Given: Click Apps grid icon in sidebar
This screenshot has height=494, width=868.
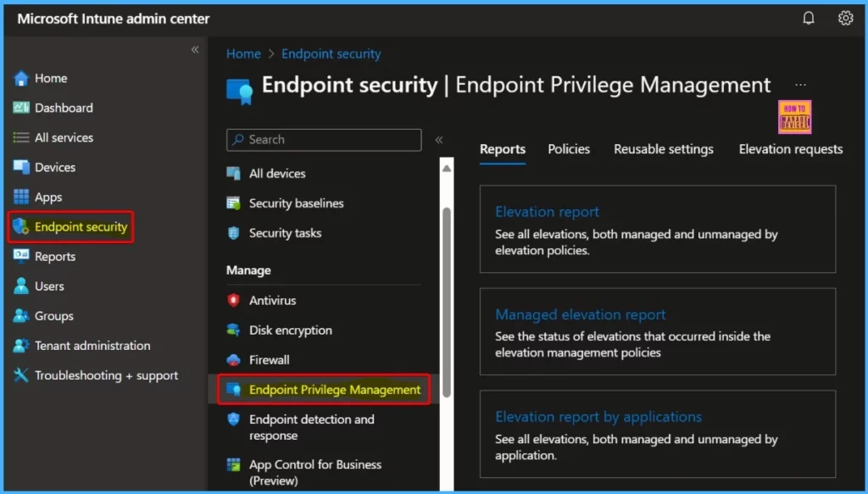Looking at the screenshot, I should click(x=21, y=197).
